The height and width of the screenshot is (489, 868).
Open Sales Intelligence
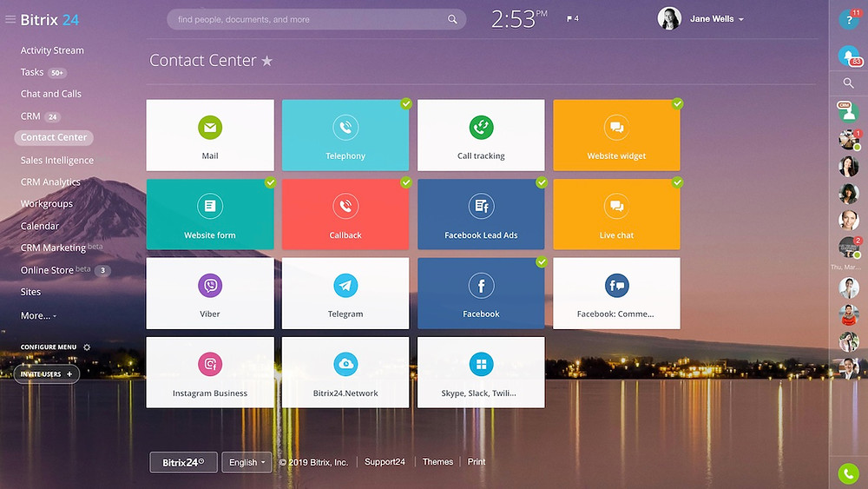(x=57, y=160)
